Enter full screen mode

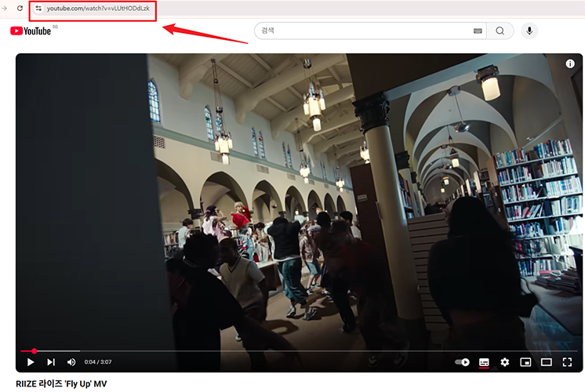coord(567,362)
